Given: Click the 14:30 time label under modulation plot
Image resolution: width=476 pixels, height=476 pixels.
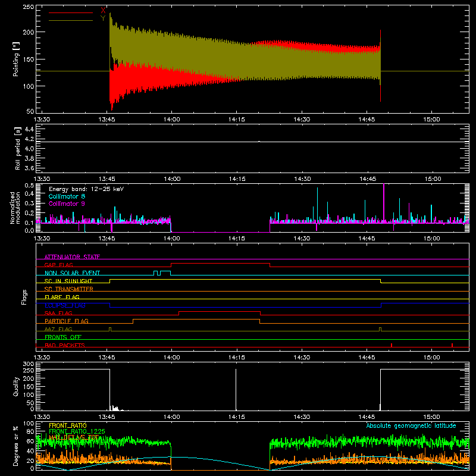Looking at the screenshot, I should tap(302, 239).
